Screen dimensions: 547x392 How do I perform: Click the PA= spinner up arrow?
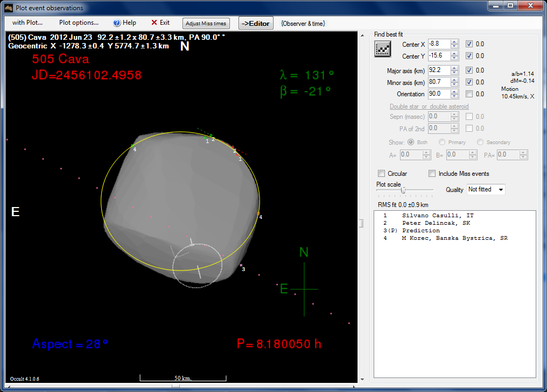coord(523,153)
